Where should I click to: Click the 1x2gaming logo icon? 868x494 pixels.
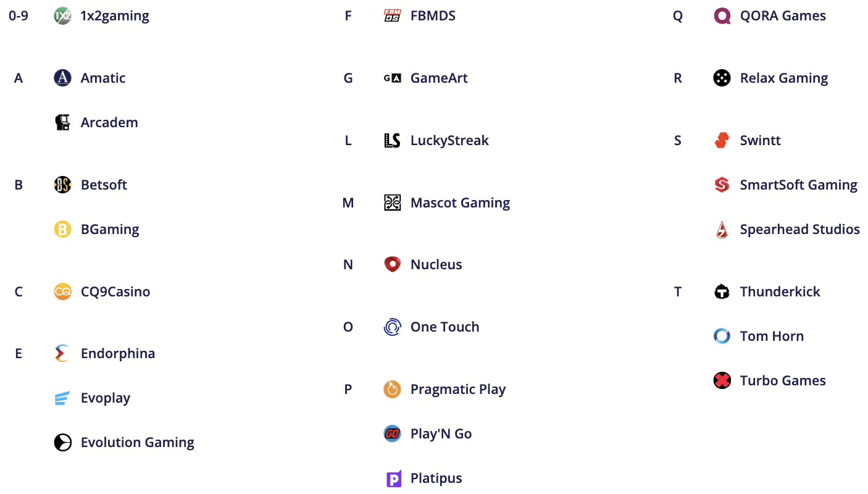tap(62, 16)
